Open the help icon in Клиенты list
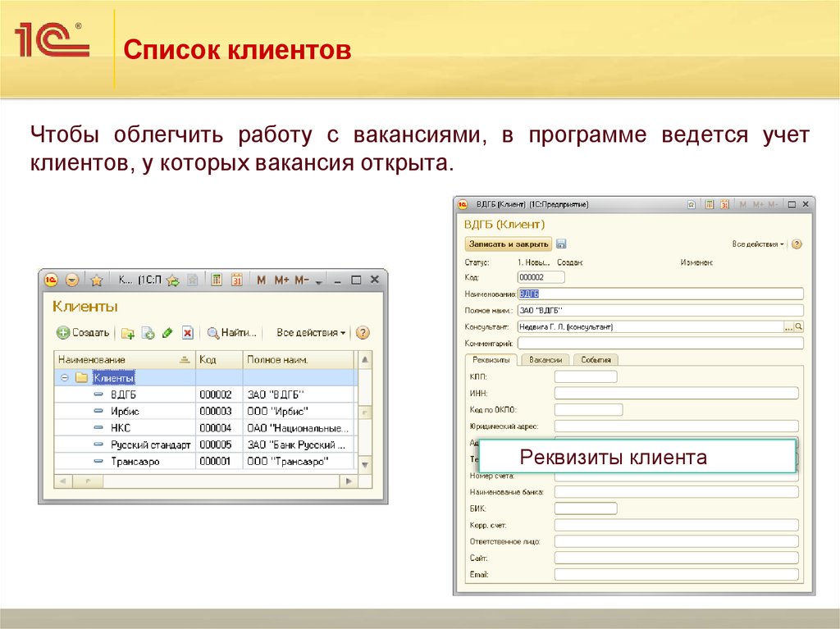This screenshot has width=840, height=629. (x=363, y=333)
